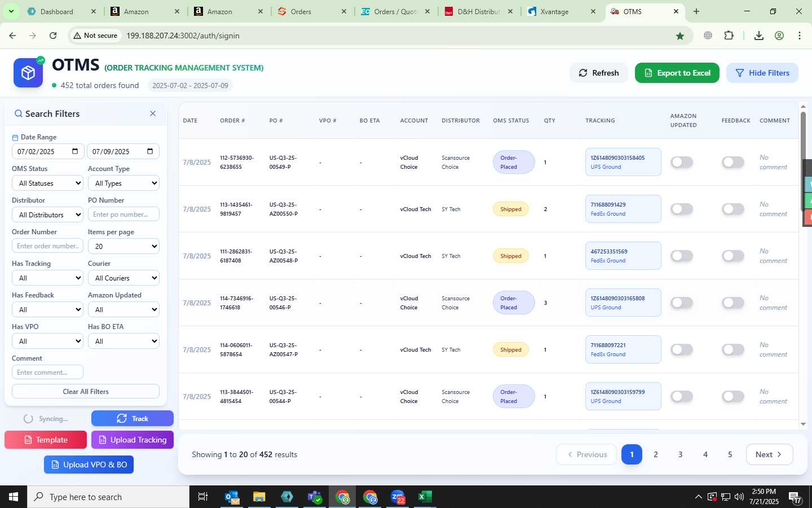Open the notification center icon
812x508 pixels.
click(795, 497)
